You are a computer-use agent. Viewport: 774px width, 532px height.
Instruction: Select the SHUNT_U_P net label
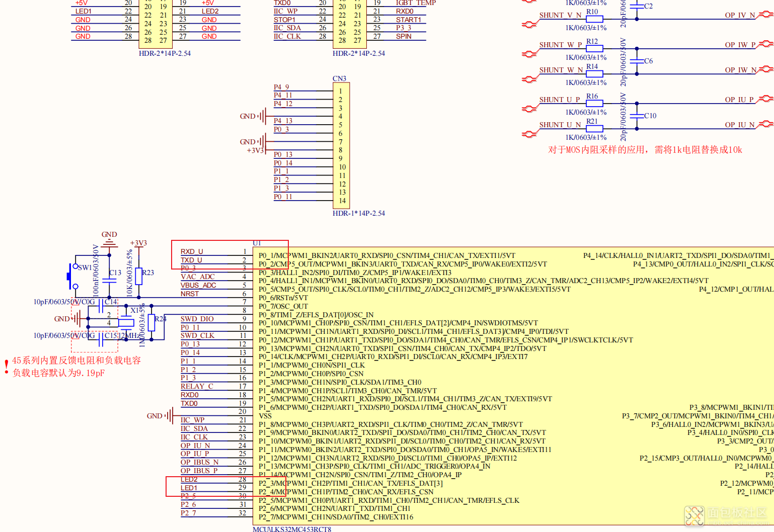click(x=560, y=100)
